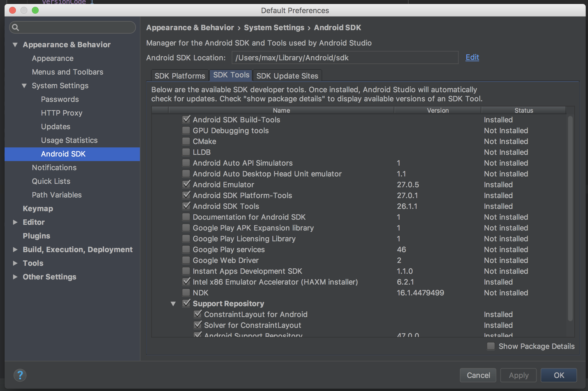Viewport: 588px width, 391px height.
Task: Uncheck the Android Emulator package
Action: tap(186, 184)
